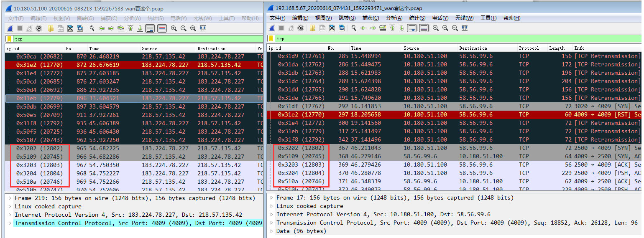This screenshot has height=238, width=644.
Task: Click the zoom in icon in left window toolbar
Action: click(x=174, y=28)
